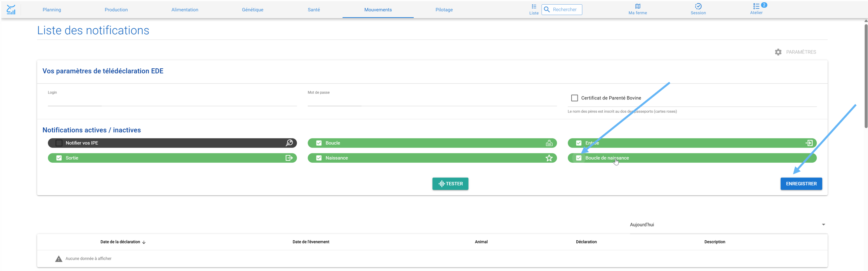
Task: Focus the Mot de passe field
Action: click(x=432, y=101)
